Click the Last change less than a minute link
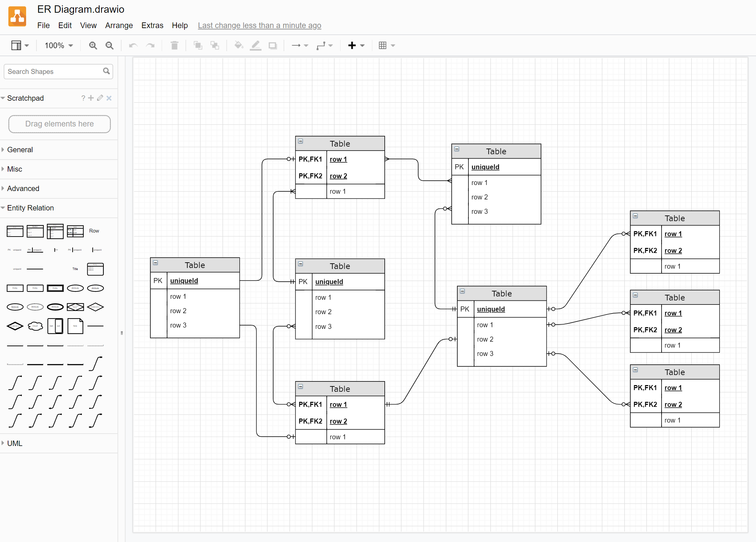Image resolution: width=756 pixels, height=542 pixels. point(259,25)
